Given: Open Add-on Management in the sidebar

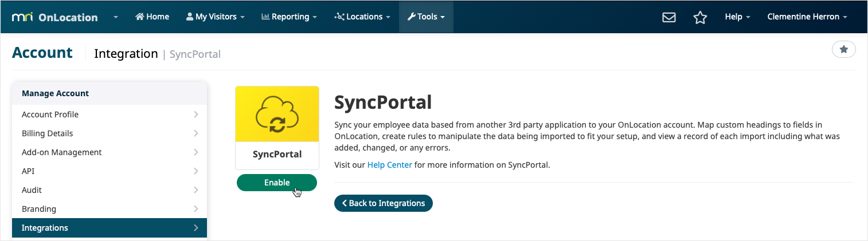Looking at the screenshot, I should point(110,152).
